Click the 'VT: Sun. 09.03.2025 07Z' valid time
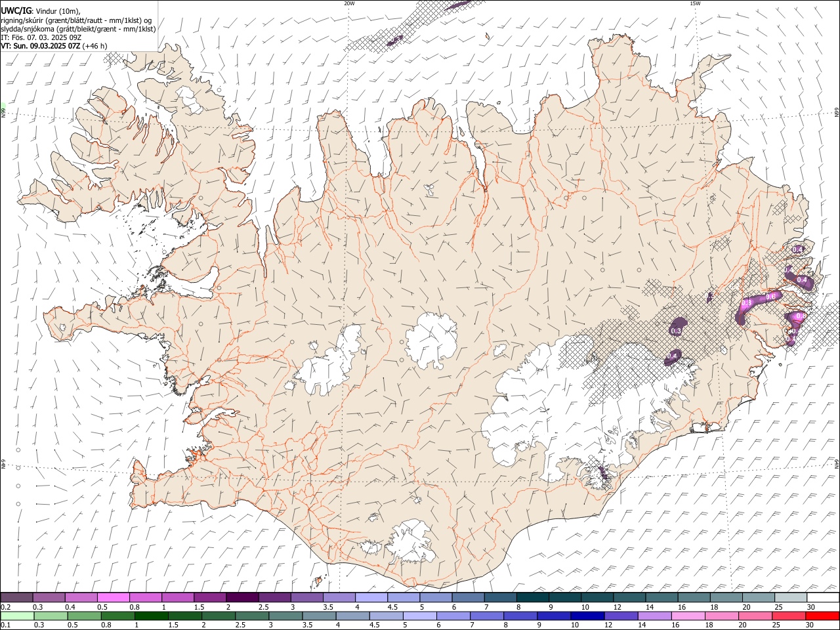This screenshot has width=840, height=630. (x=41, y=46)
